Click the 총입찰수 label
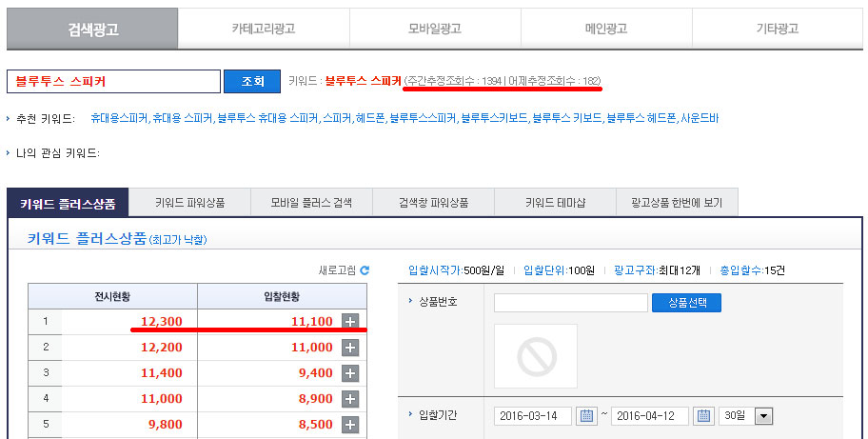The height and width of the screenshot is (439, 868). 740,270
